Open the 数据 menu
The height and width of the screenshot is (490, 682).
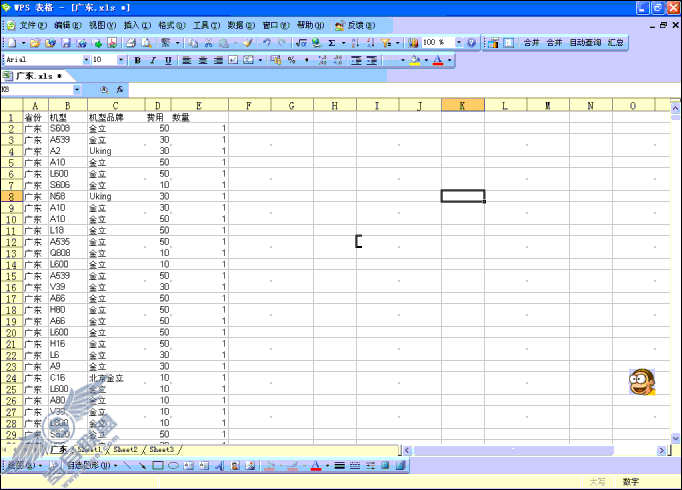click(x=241, y=25)
